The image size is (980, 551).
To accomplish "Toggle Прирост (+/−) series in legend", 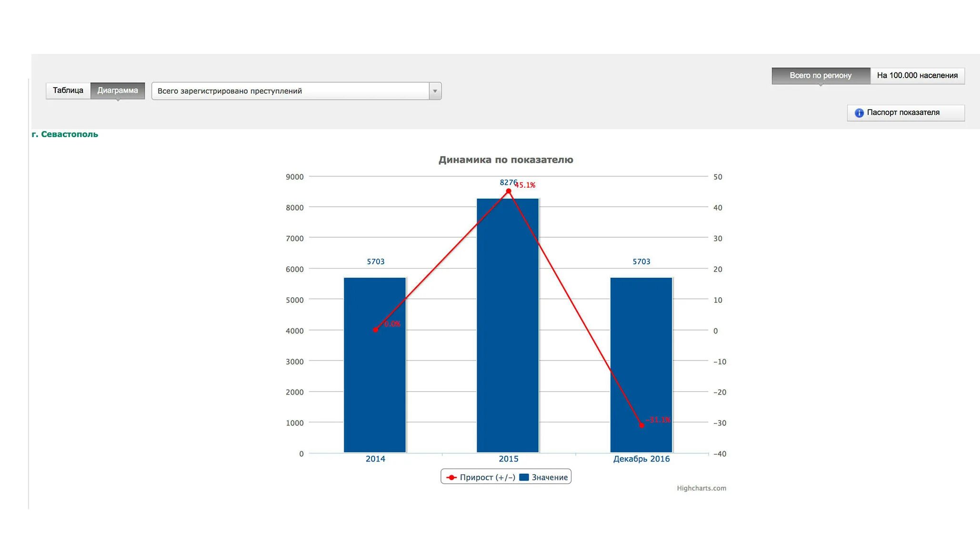I will 480,477.
